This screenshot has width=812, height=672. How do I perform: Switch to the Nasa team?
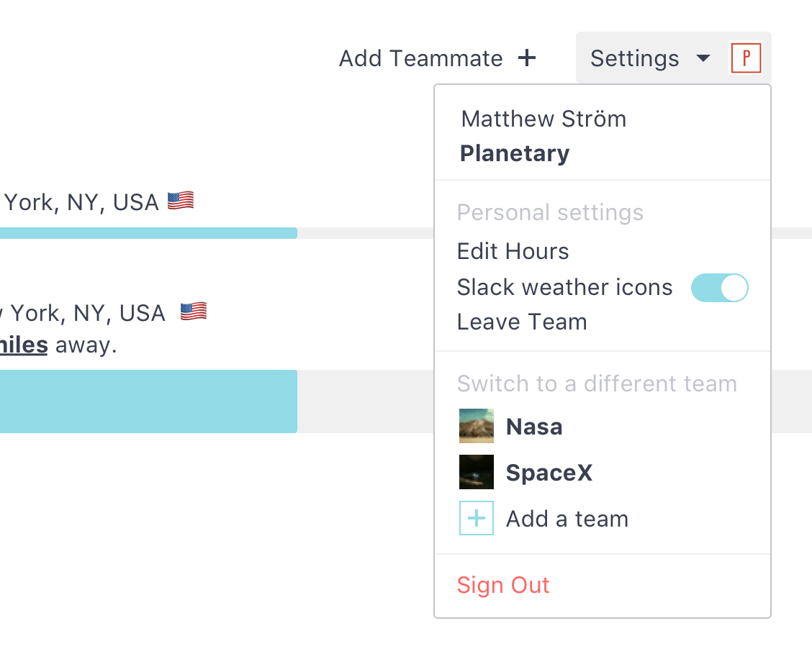click(534, 427)
